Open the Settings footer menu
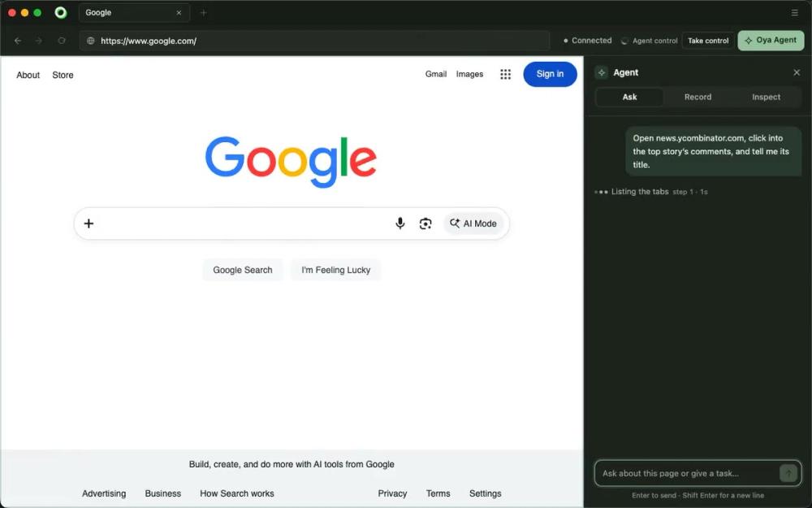Screen dimensions: 812x508 click(486, 493)
